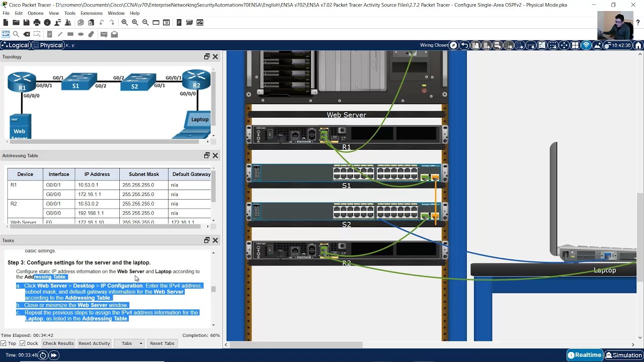Click the Check Results button
The width and height of the screenshot is (644, 362).
pos(58,343)
